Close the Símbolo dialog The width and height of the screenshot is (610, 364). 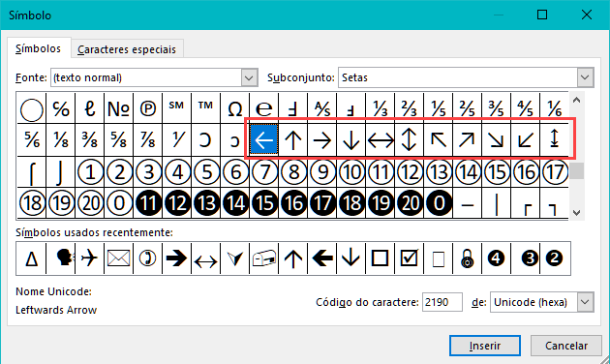[586, 15]
